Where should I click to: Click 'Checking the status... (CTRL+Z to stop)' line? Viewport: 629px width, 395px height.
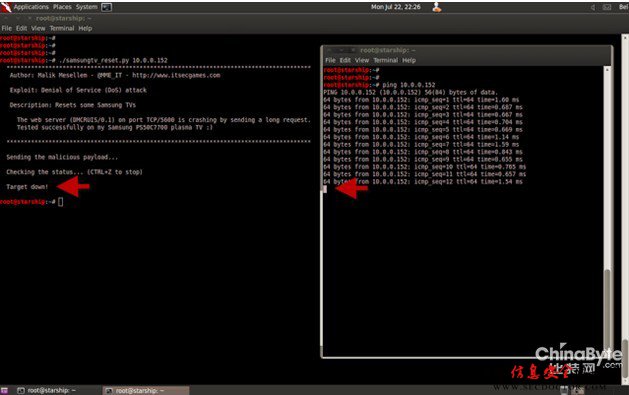pyautogui.click(x=74, y=172)
